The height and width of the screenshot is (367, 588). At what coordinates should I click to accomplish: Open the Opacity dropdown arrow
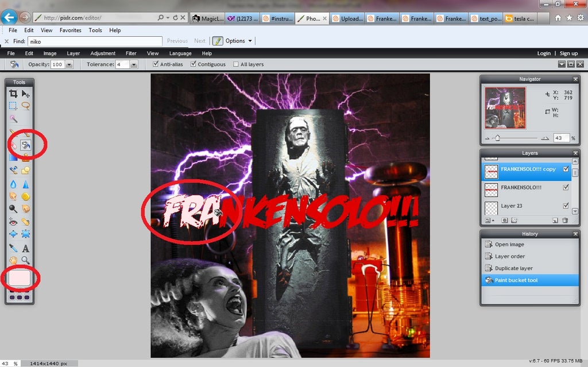[x=69, y=64]
